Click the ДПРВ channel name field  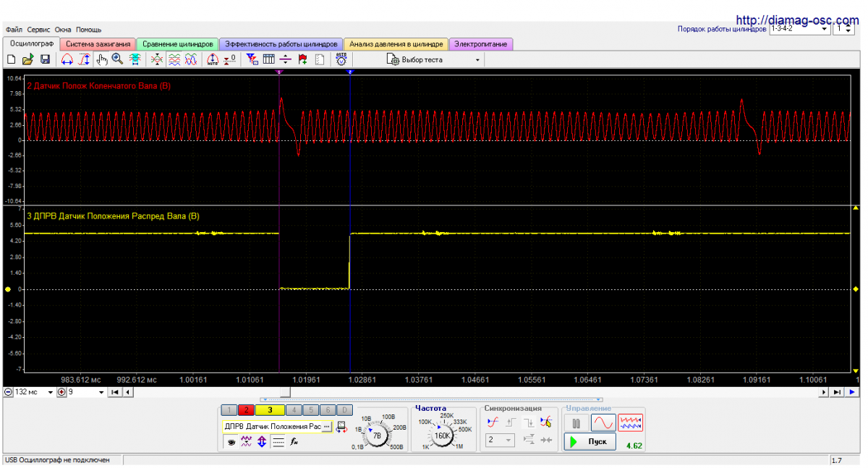[272, 427]
